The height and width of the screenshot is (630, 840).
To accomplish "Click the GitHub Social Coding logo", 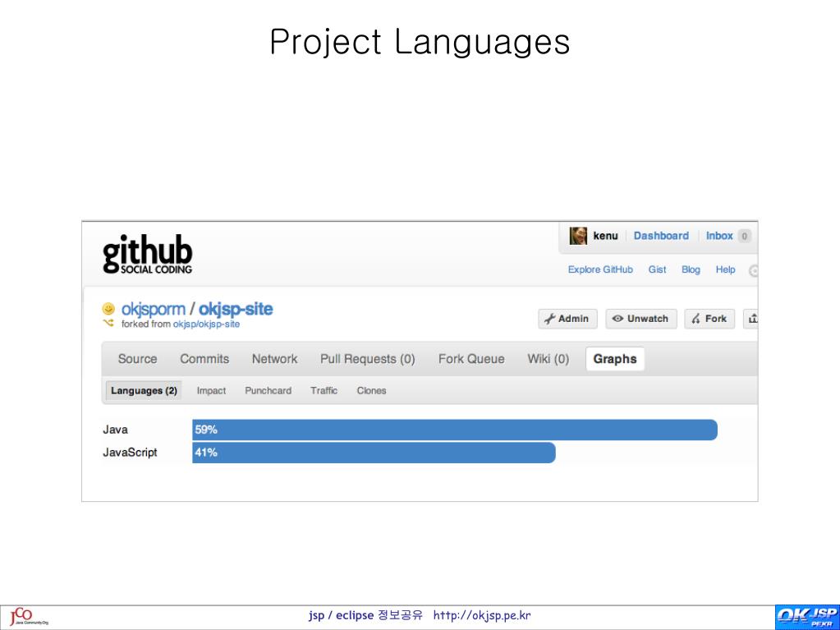I will tap(147, 254).
